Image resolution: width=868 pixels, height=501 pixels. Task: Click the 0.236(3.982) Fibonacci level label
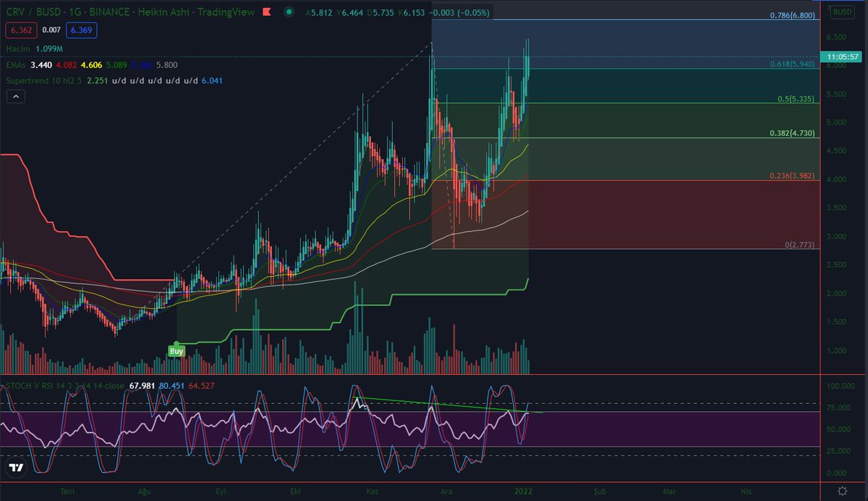[x=793, y=175]
